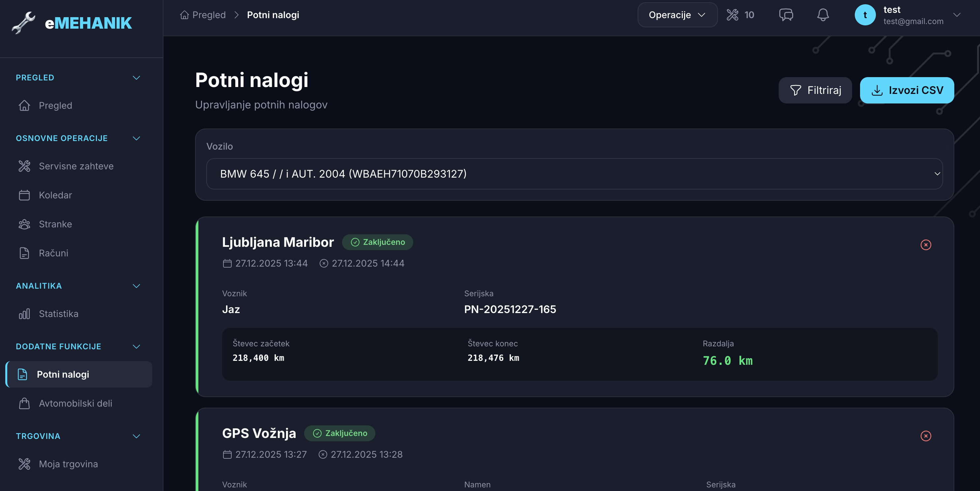Select the Moja trgovina tools icon
The image size is (980, 491).
(24, 464)
